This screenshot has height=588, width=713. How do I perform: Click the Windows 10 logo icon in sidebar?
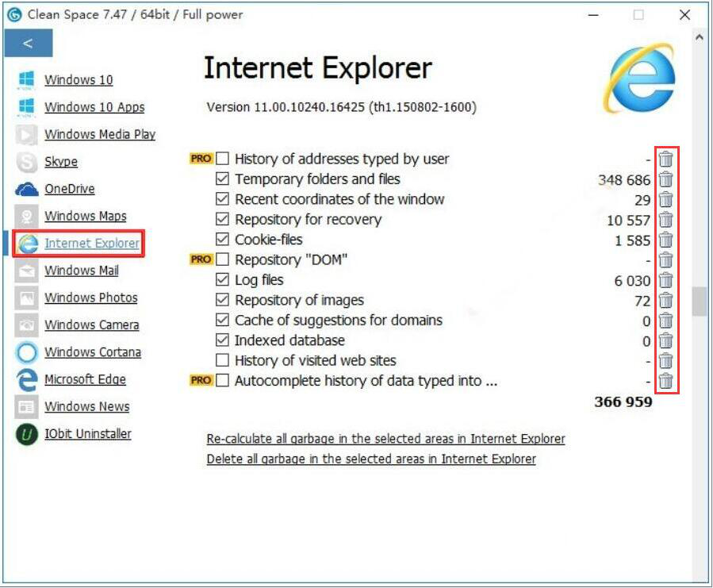26,79
